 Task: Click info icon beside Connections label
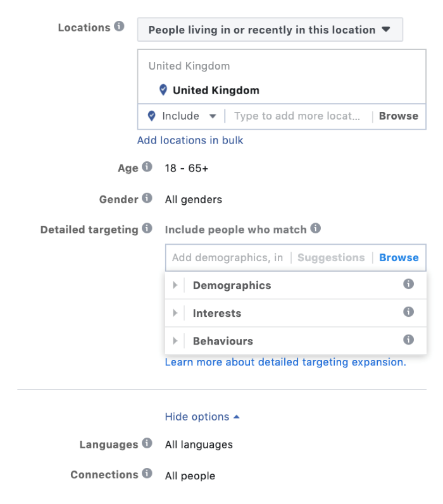click(x=147, y=473)
